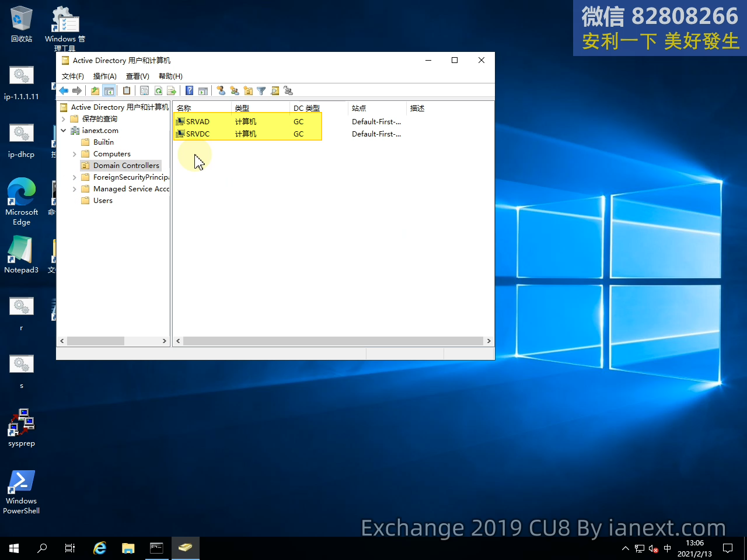
Task: Select the SRVDC computer row
Action: (x=288, y=134)
